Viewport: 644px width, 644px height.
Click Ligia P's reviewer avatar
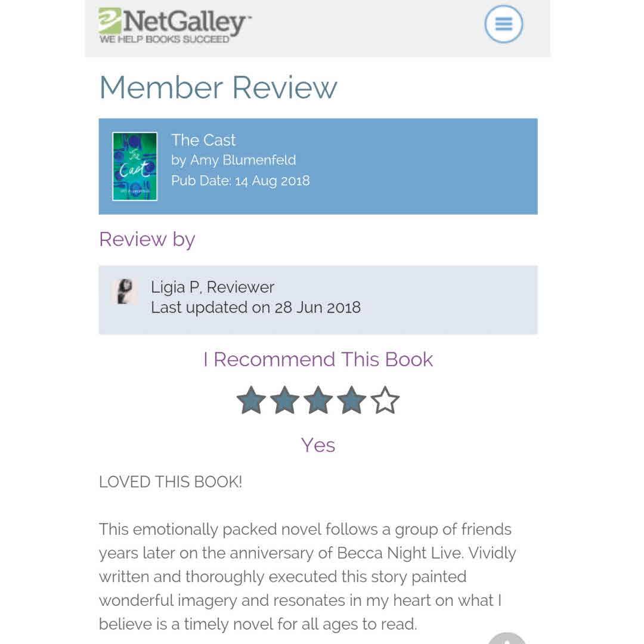(x=125, y=292)
